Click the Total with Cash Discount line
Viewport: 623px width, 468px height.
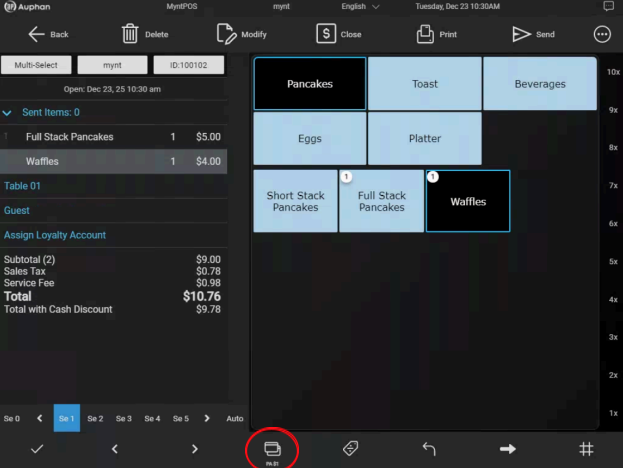pos(112,309)
